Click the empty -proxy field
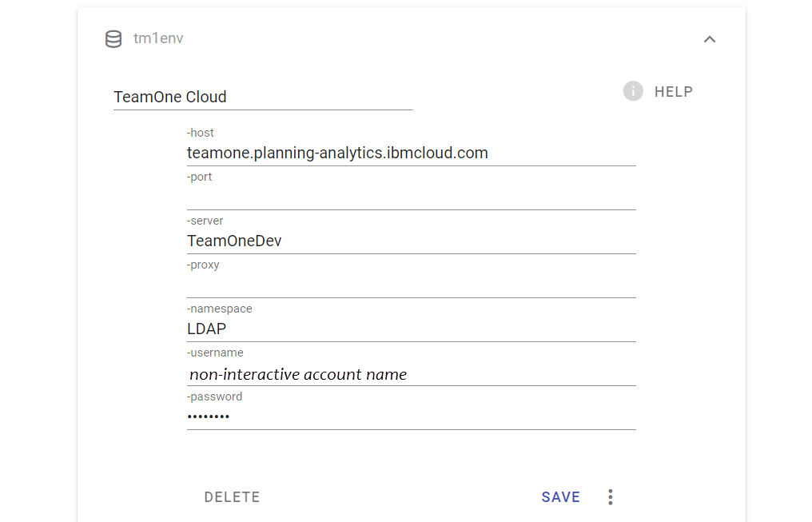This screenshot has height=522, width=812. pos(411,285)
